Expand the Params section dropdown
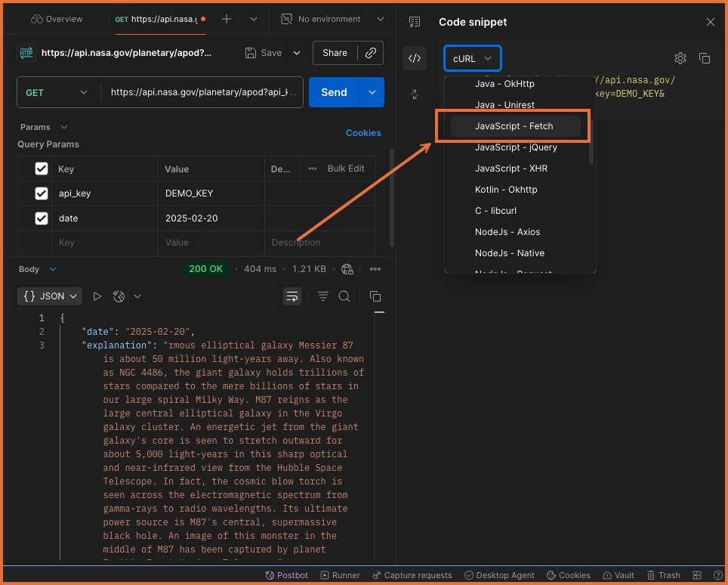Screen dimensions: 728x585 [x=64, y=127]
